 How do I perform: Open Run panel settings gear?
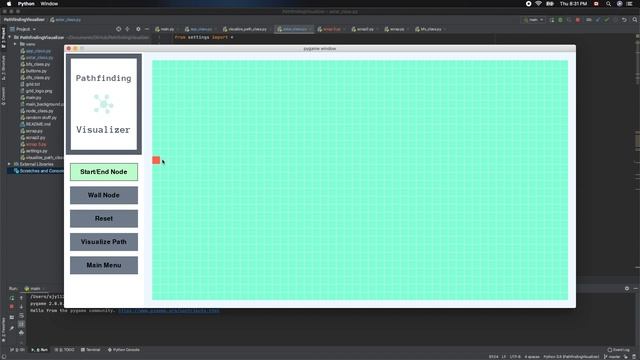627,289
